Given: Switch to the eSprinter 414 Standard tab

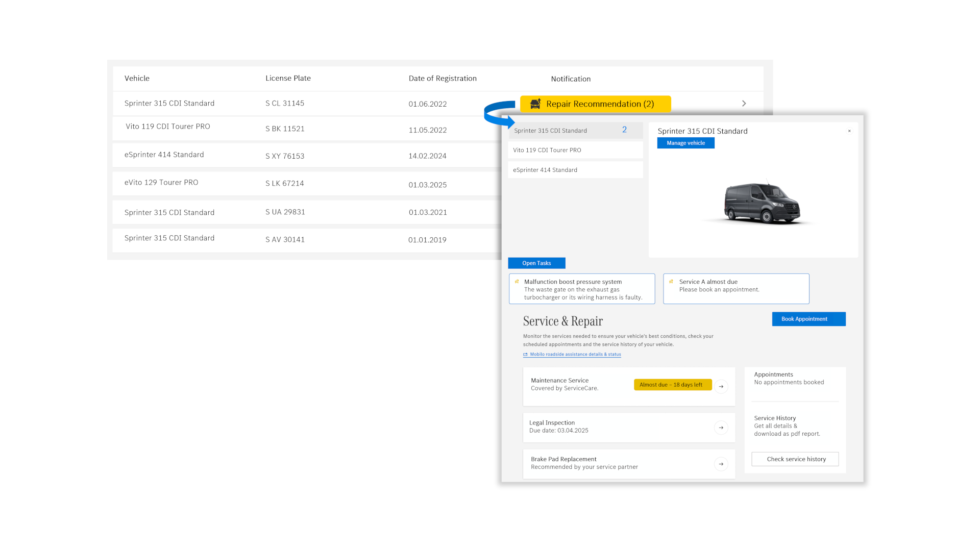Looking at the screenshot, I should pos(545,169).
